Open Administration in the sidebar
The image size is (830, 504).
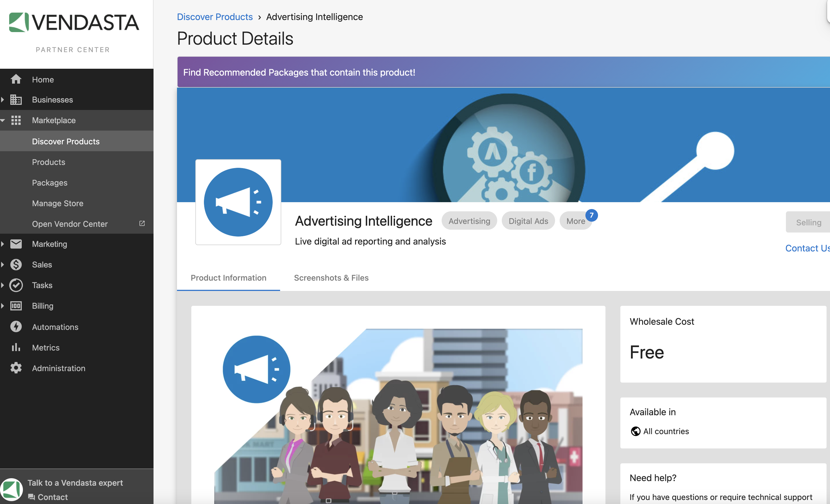tap(77, 368)
